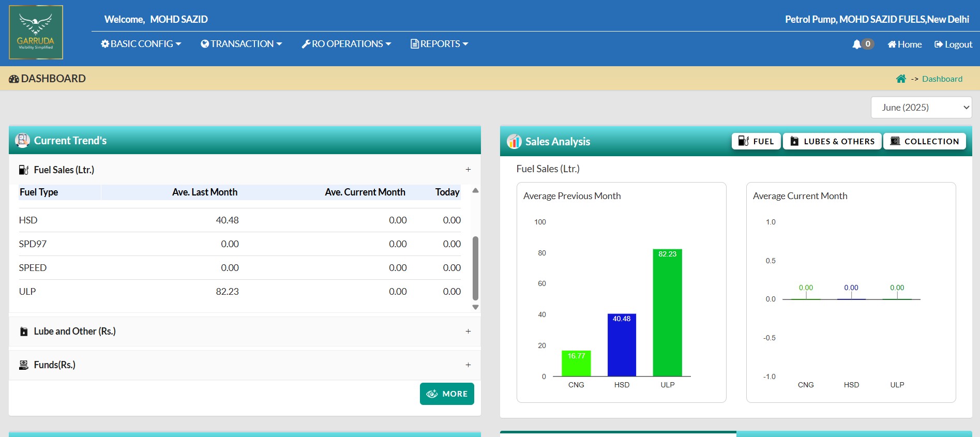Open the REPORTS menu
This screenshot has height=437, width=980.
point(439,44)
